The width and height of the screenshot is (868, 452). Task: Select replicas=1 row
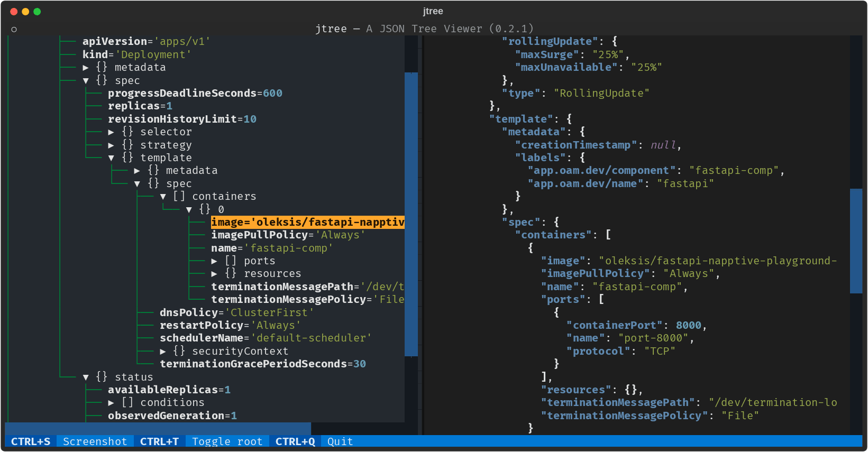click(140, 106)
